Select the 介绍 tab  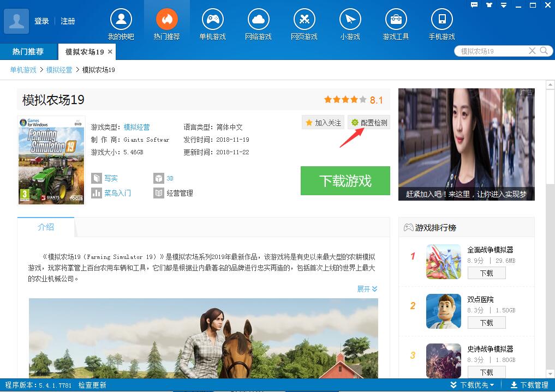coord(46,227)
